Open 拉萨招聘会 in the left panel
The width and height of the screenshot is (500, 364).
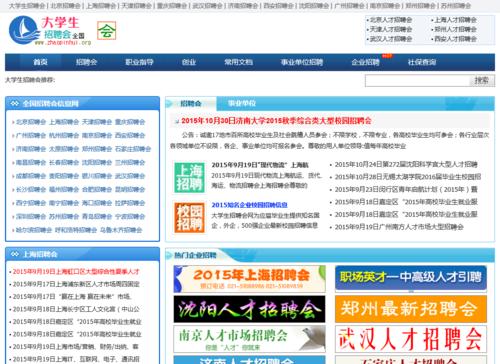130,203
